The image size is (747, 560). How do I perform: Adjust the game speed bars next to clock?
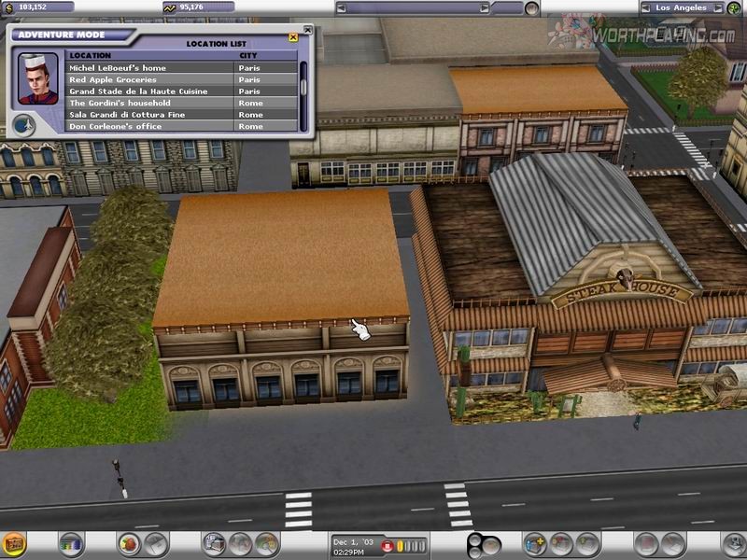pyautogui.click(x=410, y=546)
